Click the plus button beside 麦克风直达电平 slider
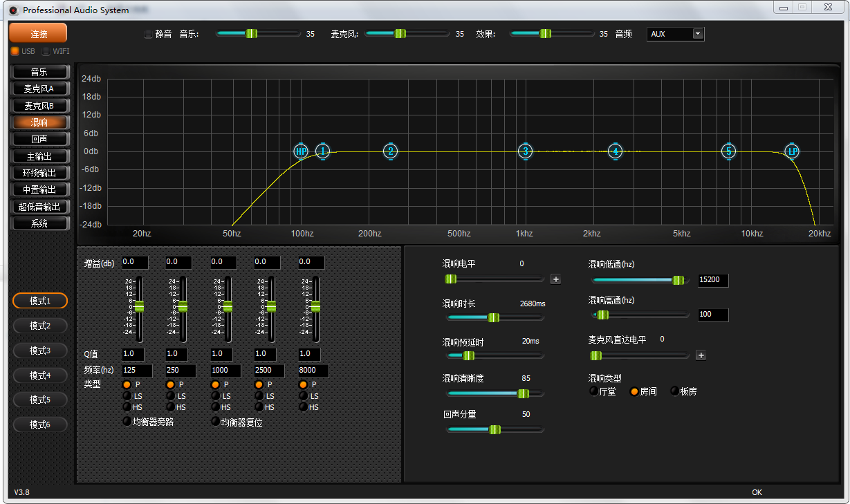The image size is (850, 504). (701, 355)
